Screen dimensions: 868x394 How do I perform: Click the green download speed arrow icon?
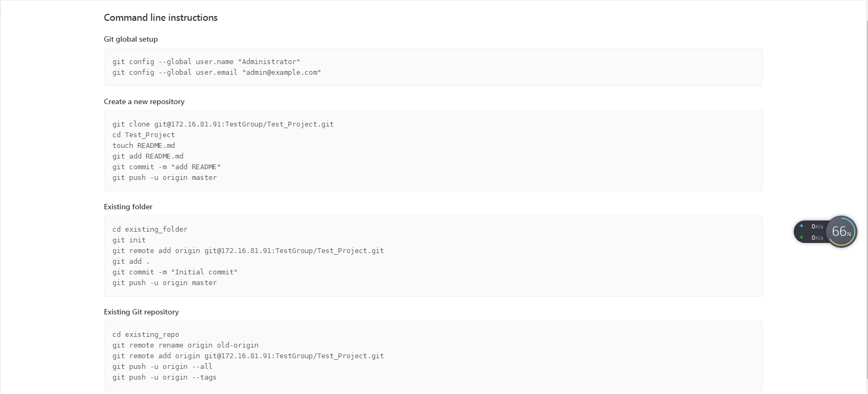801,238
